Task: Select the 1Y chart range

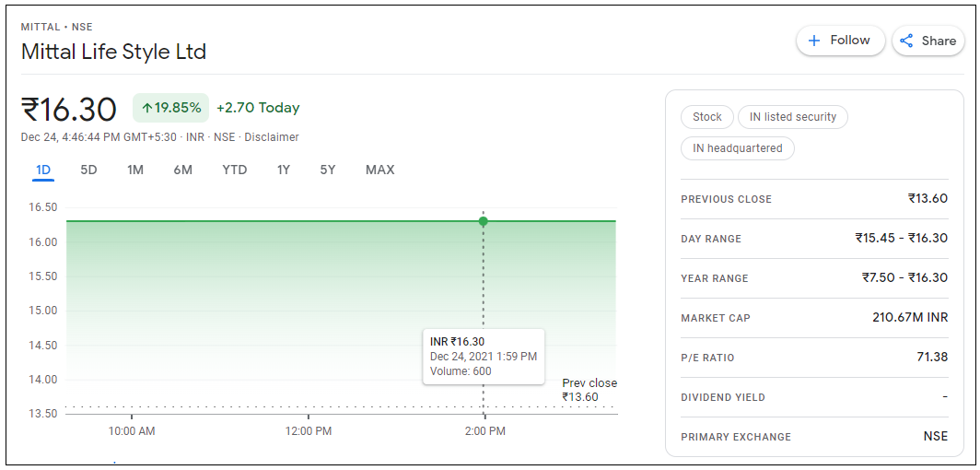Action: [284, 170]
